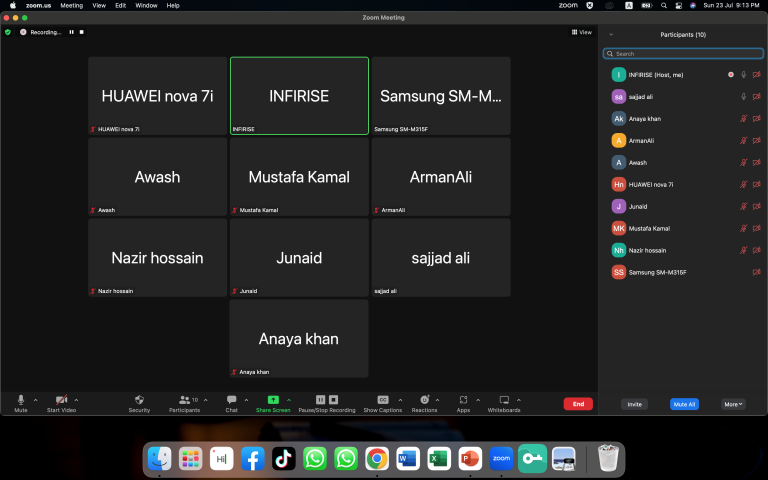Screen dimensions: 768x480
Task: Open the View layout button
Action: pyautogui.click(x=581, y=32)
